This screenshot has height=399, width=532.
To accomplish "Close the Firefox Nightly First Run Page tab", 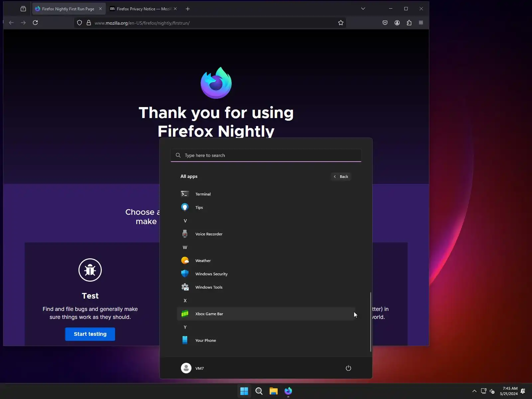I will click(x=100, y=9).
